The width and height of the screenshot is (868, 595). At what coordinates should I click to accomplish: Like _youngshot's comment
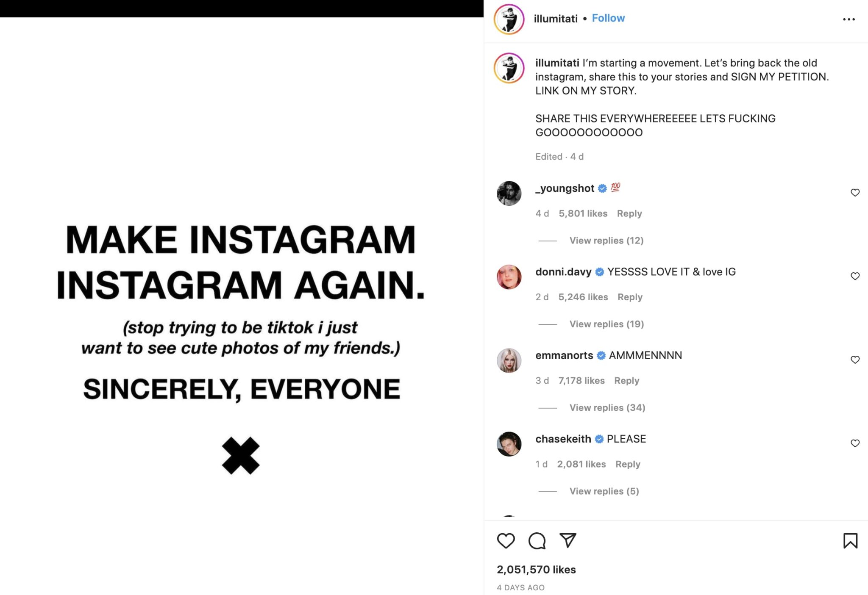[855, 193]
